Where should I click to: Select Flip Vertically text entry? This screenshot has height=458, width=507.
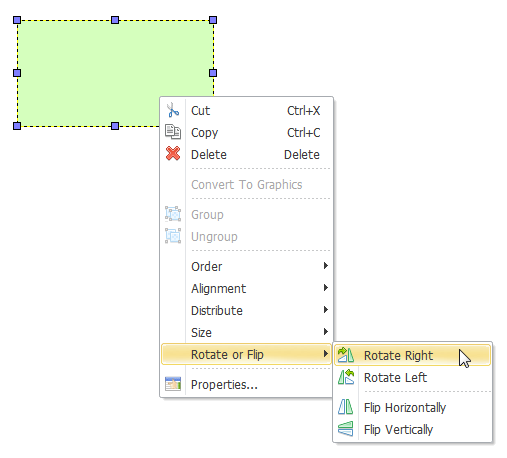(398, 429)
